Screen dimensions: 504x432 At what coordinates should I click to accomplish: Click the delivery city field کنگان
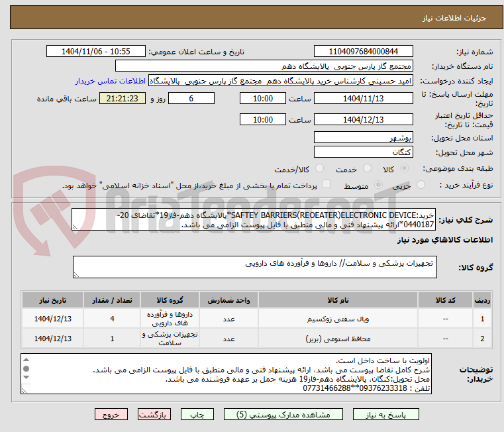pyautogui.click(x=363, y=152)
